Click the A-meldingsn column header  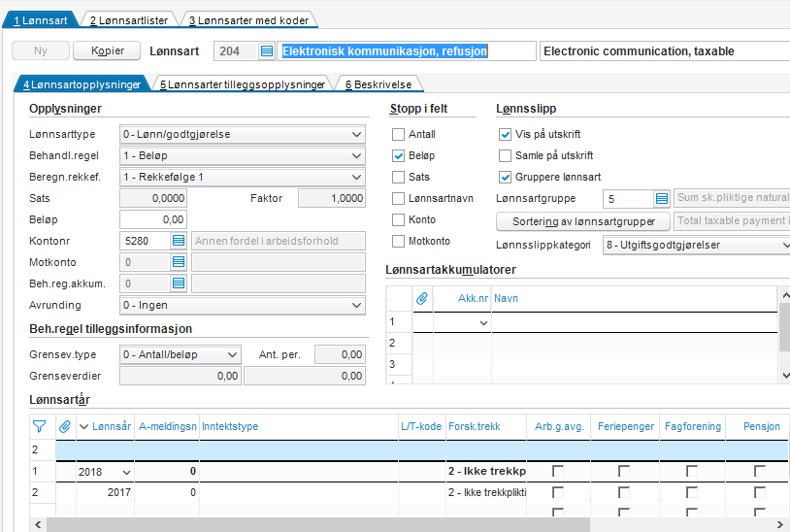click(x=167, y=426)
